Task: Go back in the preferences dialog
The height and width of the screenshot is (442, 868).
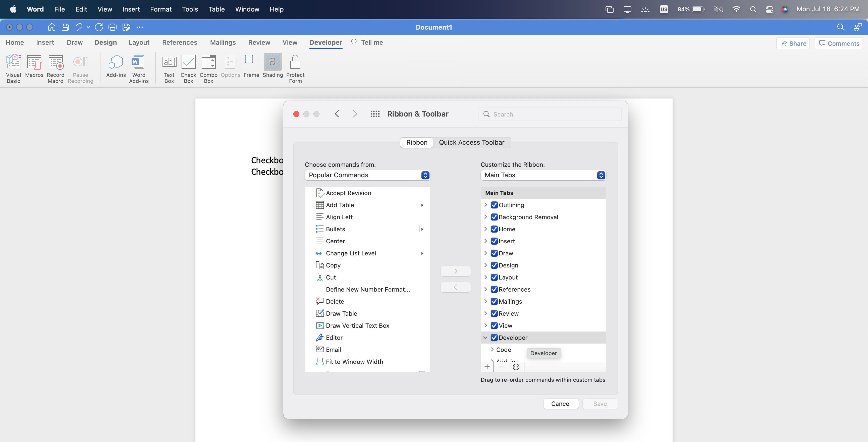Action: click(x=337, y=114)
